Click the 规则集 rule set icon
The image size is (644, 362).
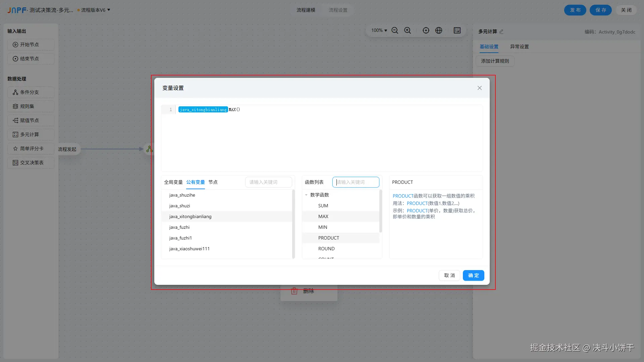click(x=30, y=106)
